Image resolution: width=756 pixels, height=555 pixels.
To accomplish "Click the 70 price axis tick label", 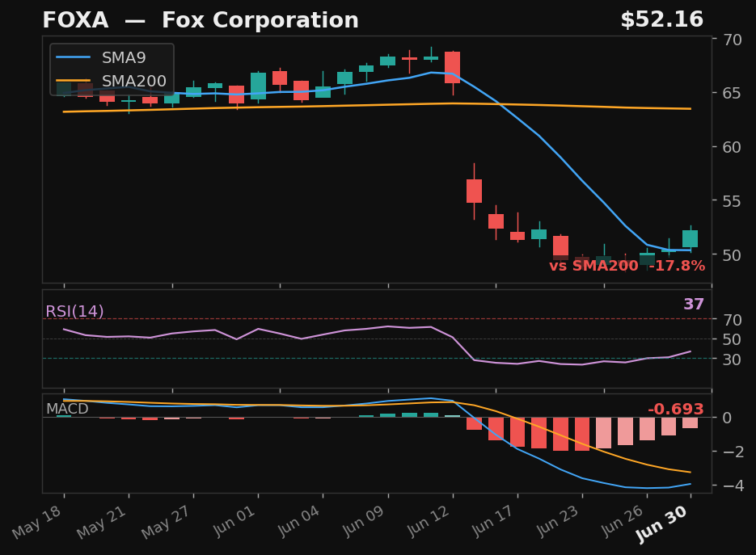I will click(733, 40).
